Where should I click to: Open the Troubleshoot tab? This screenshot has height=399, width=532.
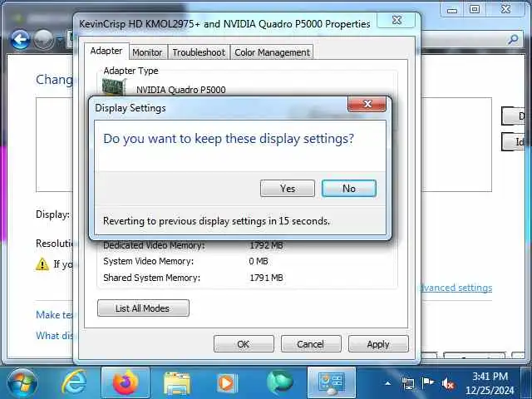[199, 52]
